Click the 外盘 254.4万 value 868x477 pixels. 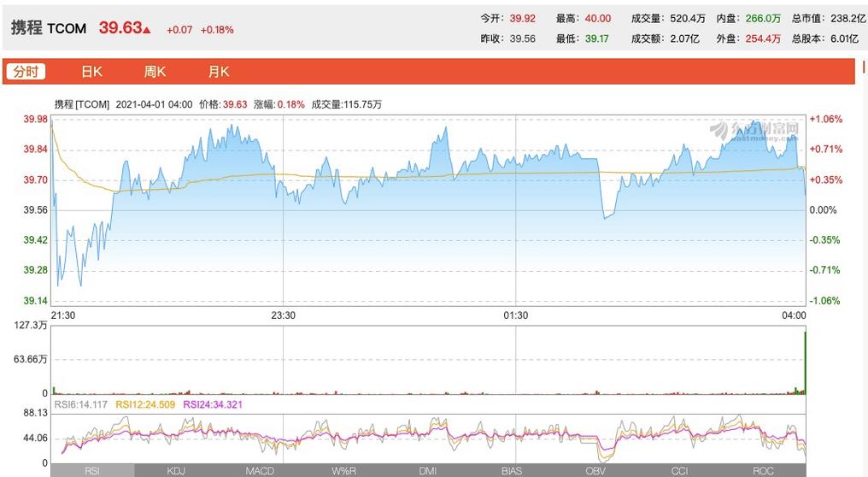click(763, 38)
